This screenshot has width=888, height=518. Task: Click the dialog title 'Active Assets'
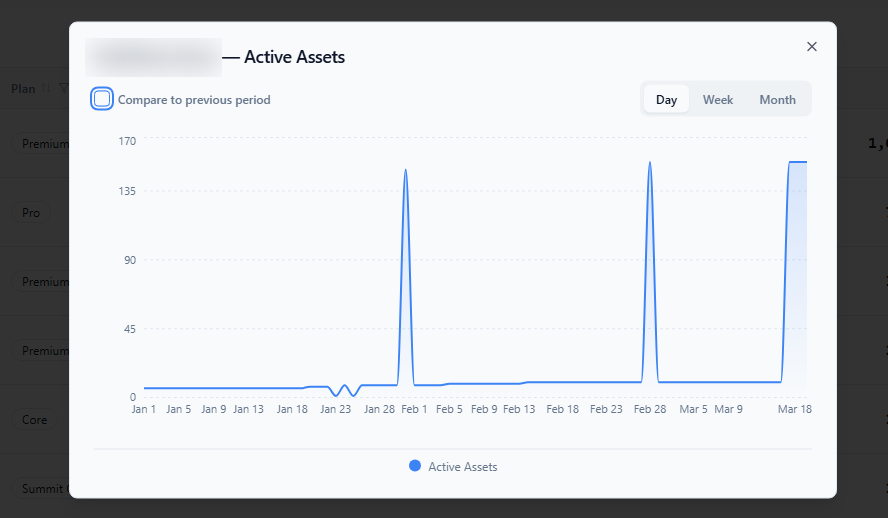[294, 57]
